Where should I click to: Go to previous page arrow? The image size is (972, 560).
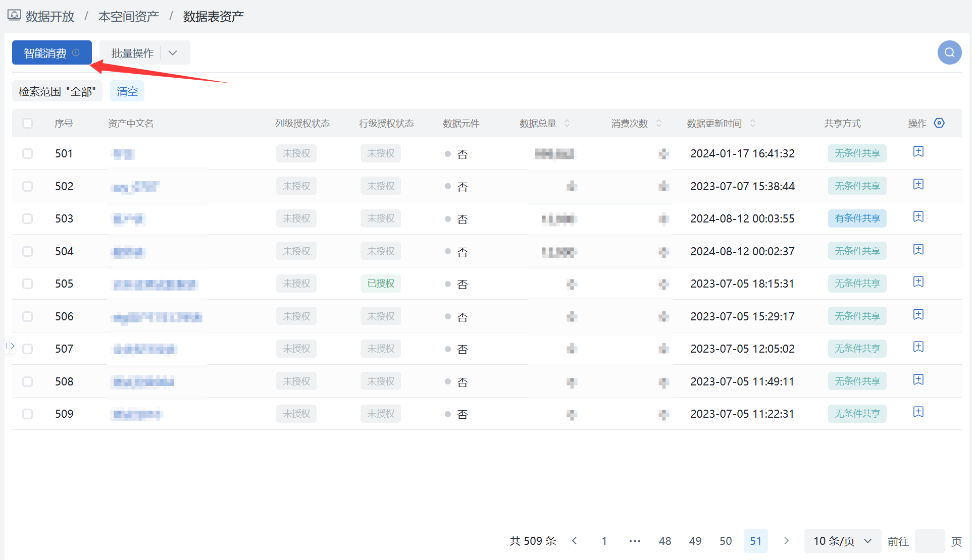pos(574,541)
